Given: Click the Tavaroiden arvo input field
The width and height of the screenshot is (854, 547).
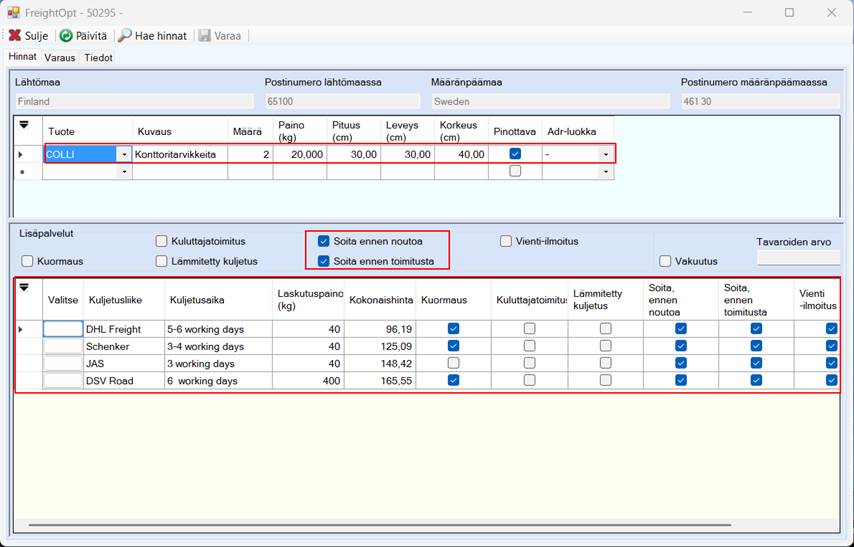Looking at the screenshot, I should click(798, 258).
